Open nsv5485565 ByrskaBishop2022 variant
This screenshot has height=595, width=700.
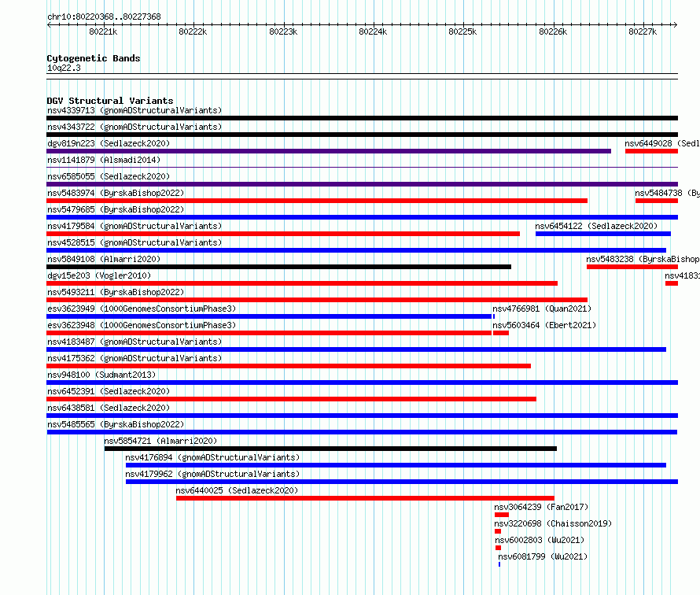point(116,424)
